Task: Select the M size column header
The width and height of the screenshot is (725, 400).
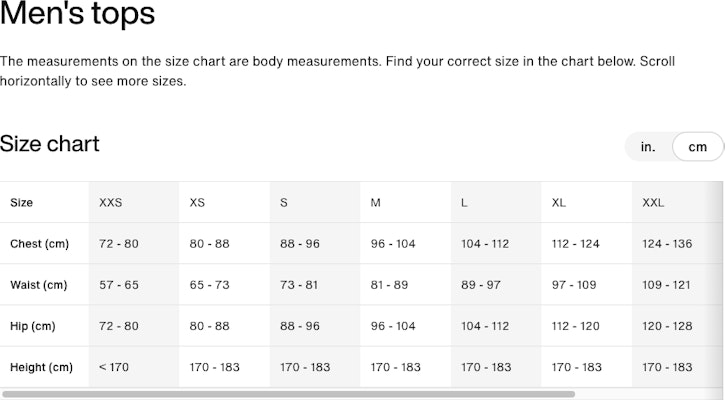Action: click(375, 203)
